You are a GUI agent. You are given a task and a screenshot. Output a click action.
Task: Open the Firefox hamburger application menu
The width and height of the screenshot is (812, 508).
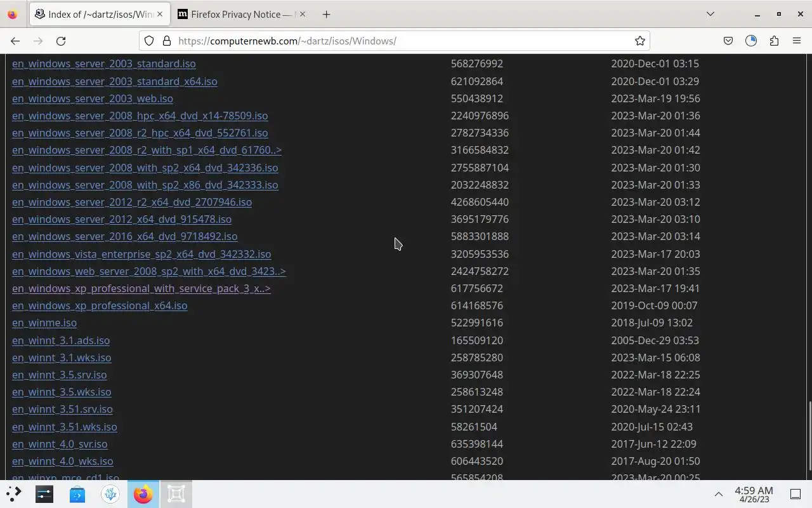click(x=797, y=41)
